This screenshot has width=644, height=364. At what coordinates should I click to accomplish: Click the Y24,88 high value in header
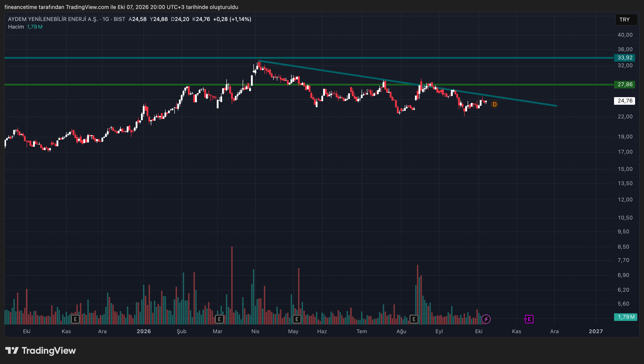click(x=159, y=19)
